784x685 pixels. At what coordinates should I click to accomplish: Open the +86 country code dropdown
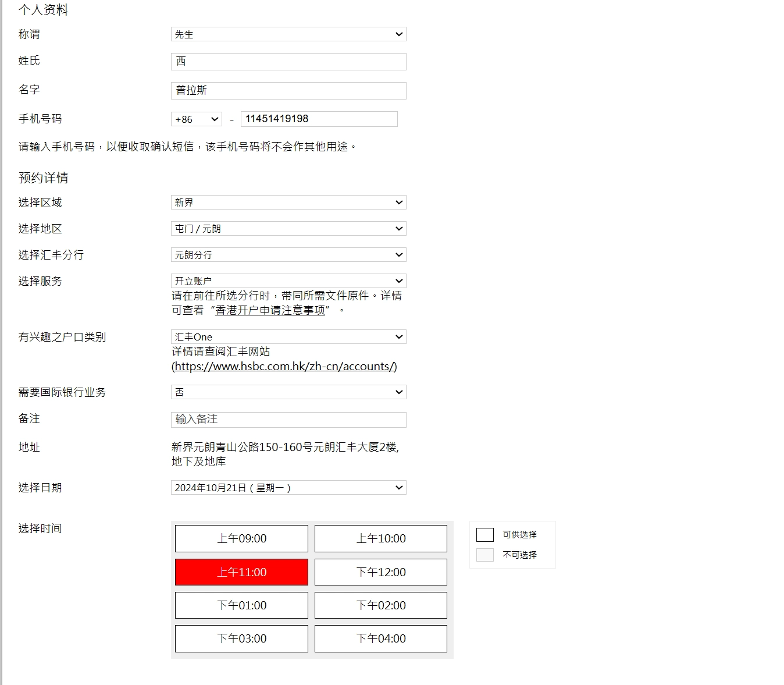[197, 119]
